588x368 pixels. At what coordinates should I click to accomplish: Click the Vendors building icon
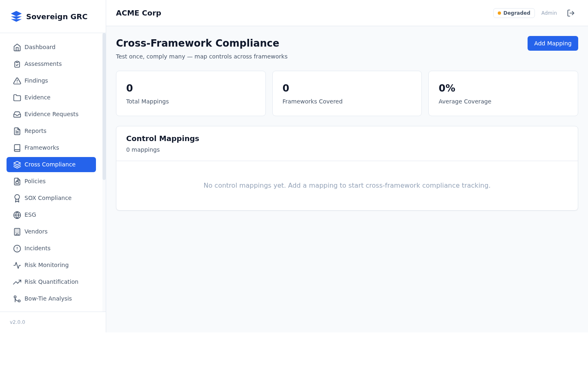[17, 231]
